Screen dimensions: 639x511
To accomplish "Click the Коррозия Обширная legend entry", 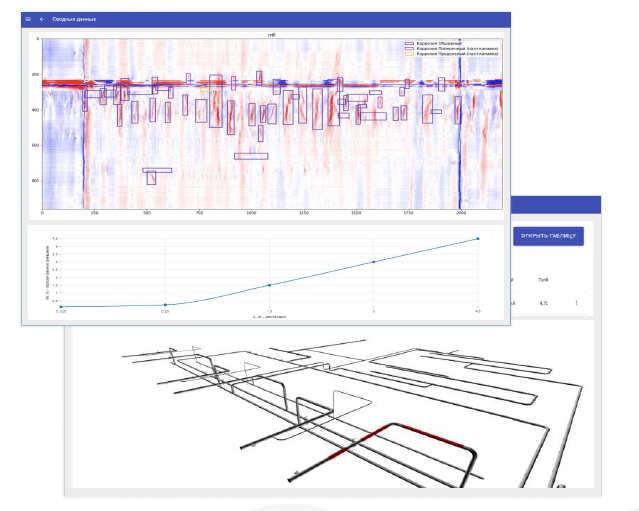I will (437, 43).
